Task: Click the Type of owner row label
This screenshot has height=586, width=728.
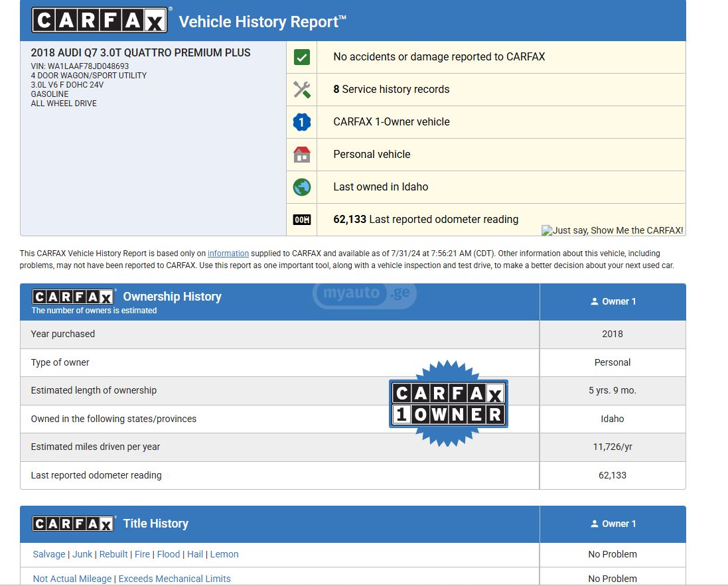Action: pos(60,362)
